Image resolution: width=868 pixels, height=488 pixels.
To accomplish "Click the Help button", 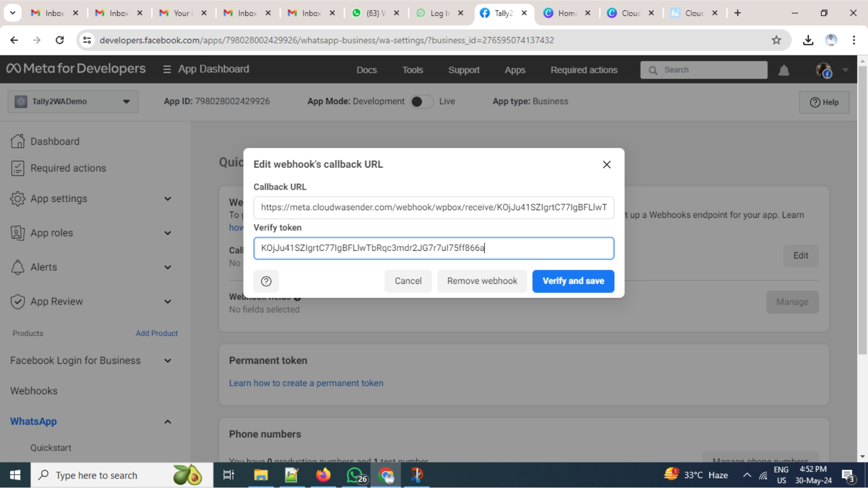I will [x=824, y=102].
